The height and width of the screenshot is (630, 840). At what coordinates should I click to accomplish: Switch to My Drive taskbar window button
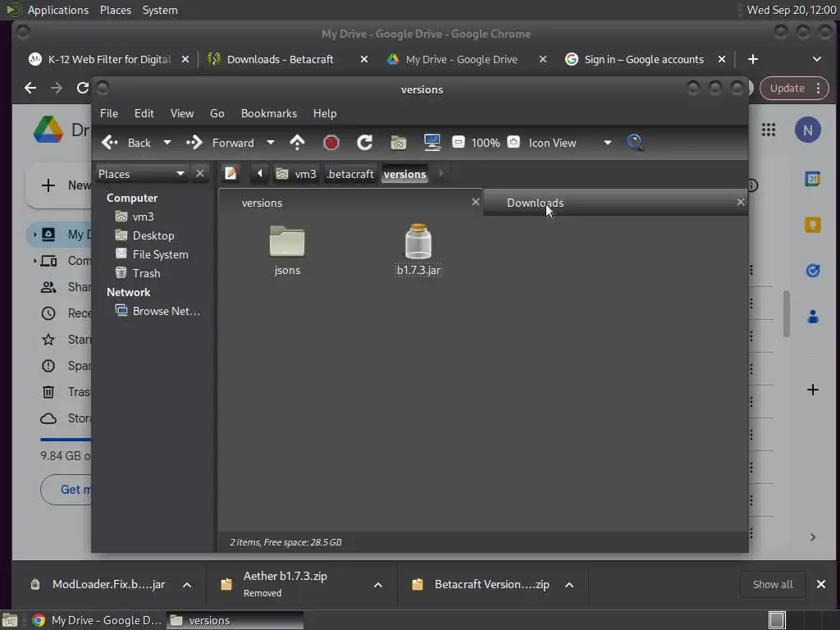click(x=98, y=620)
